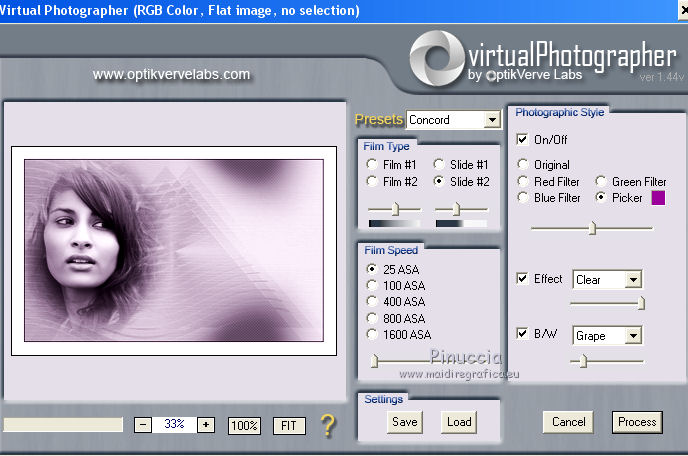Choose 1600 ASA film speed
688x456 pixels.
[372, 334]
